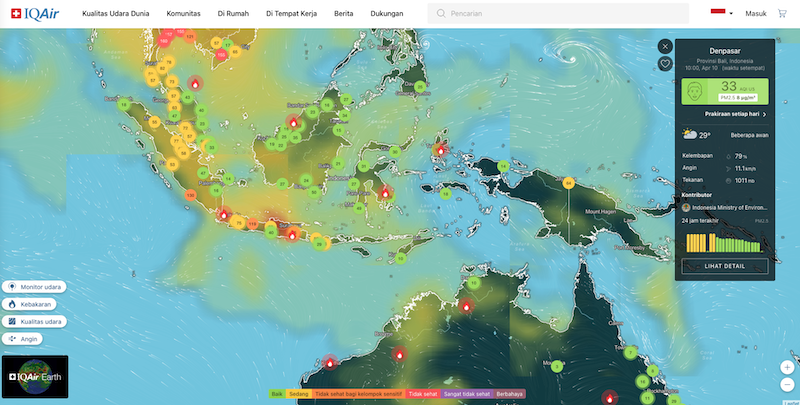Focus the Pencarian search field
The height and width of the screenshot is (405, 800).
[x=558, y=14]
